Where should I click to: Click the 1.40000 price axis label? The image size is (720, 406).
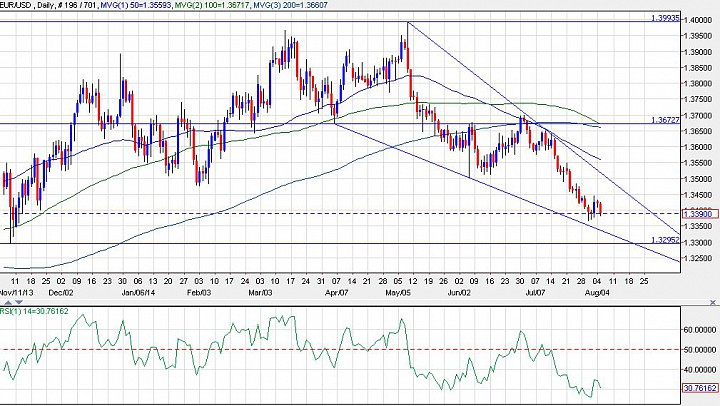point(699,20)
